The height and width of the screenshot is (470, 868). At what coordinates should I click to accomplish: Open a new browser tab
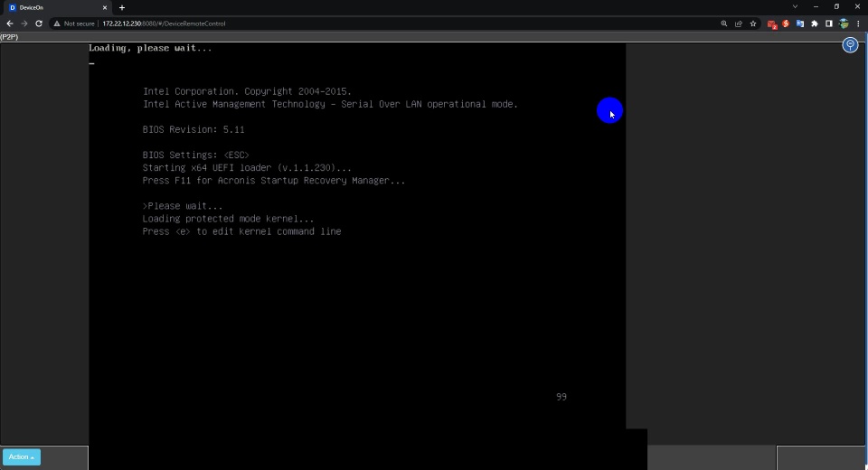pos(122,8)
